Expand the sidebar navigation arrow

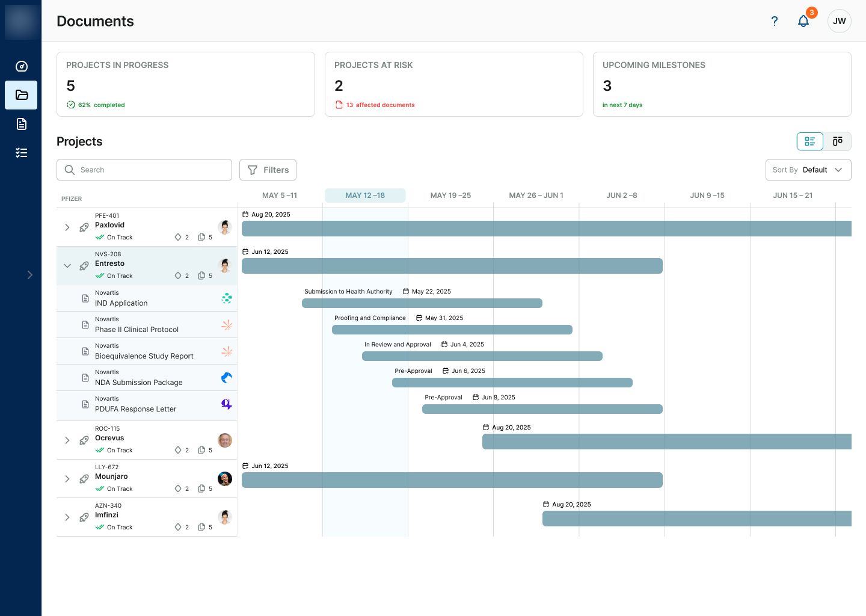click(x=29, y=275)
